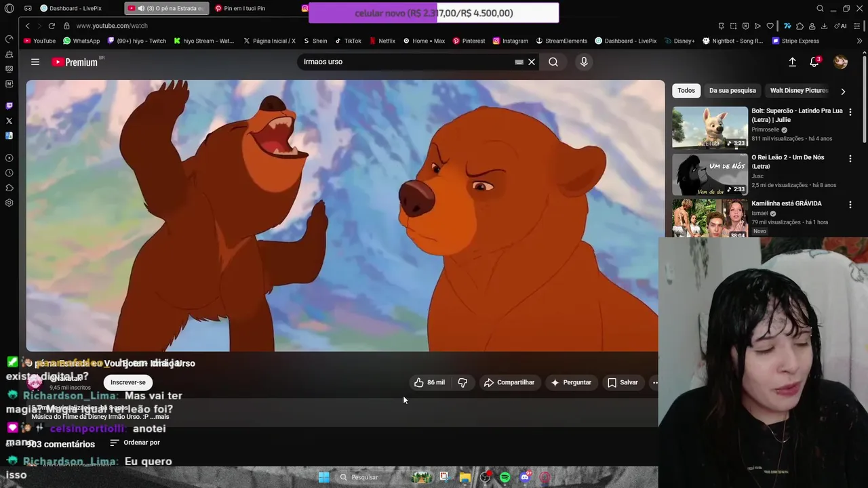This screenshot has width=868, height=488.
Task: Reload the page
Action: point(52,26)
